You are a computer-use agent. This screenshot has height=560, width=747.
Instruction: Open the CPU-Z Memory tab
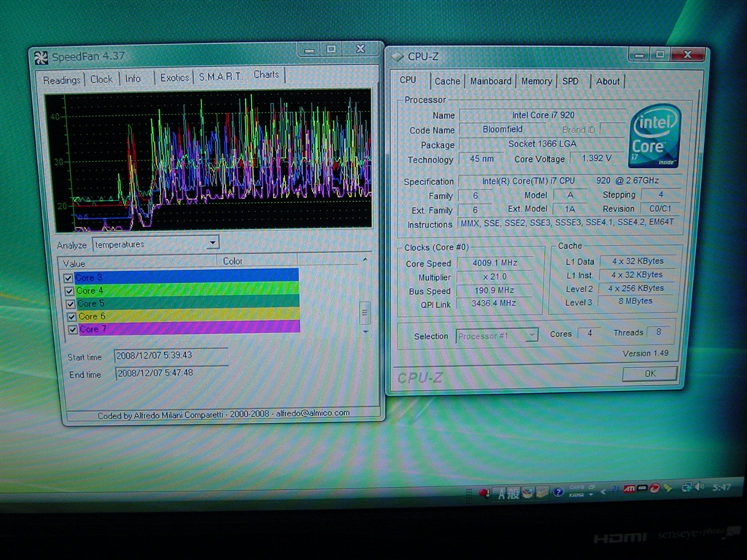coord(536,82)
